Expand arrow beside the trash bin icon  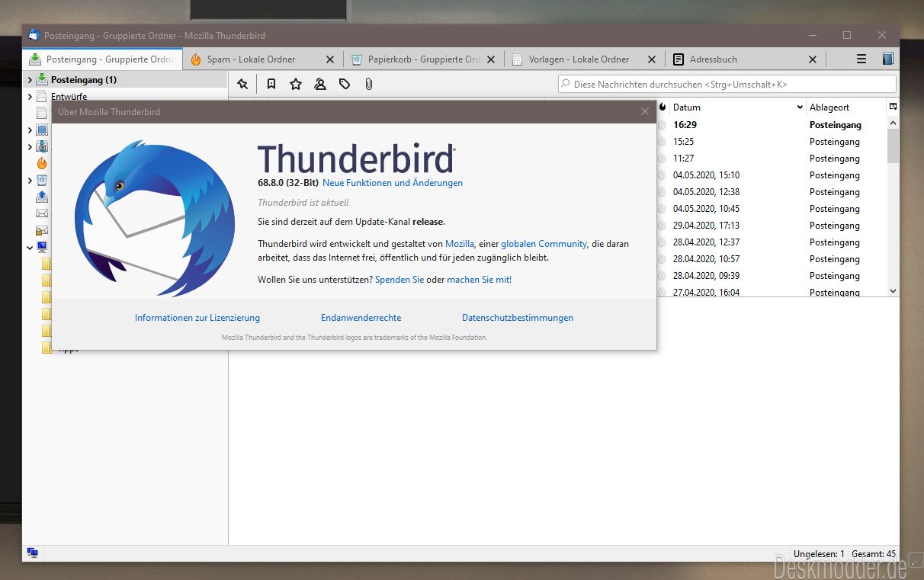coord(30,180)
